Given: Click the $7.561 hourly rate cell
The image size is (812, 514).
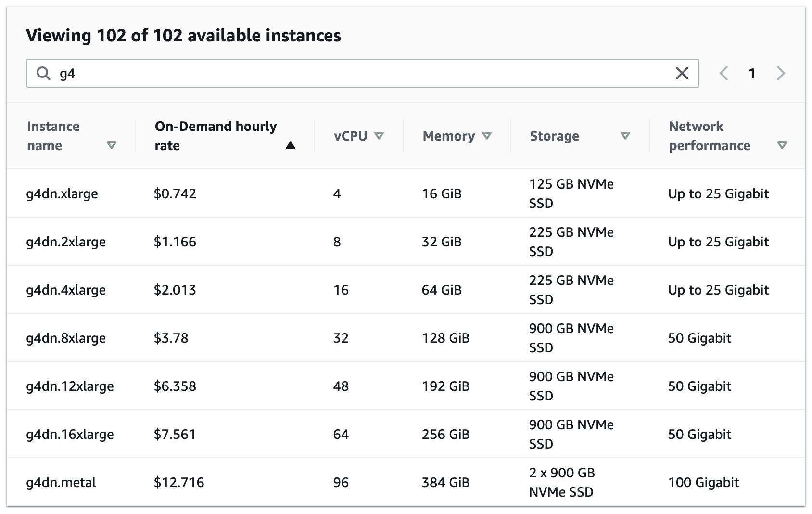Looking at the screenshot, I should tap(175, 434).
